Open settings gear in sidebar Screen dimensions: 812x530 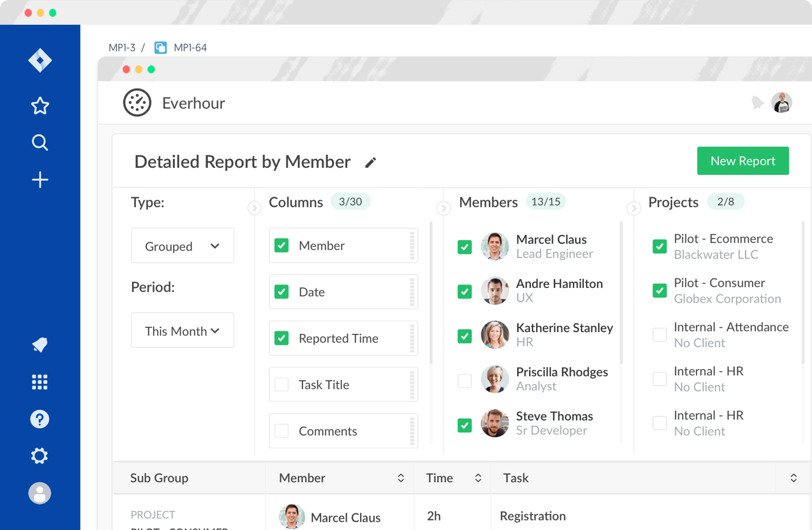point(39,456)
